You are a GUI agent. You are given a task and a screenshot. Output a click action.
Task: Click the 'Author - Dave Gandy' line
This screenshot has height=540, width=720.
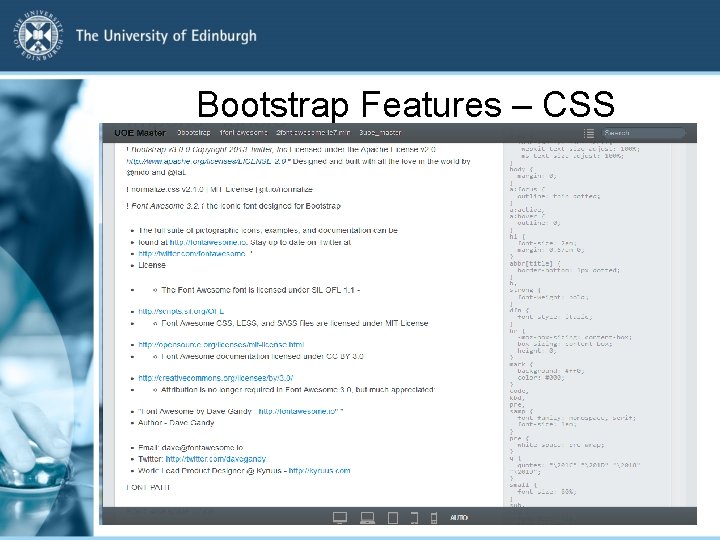tap(176, 422)
